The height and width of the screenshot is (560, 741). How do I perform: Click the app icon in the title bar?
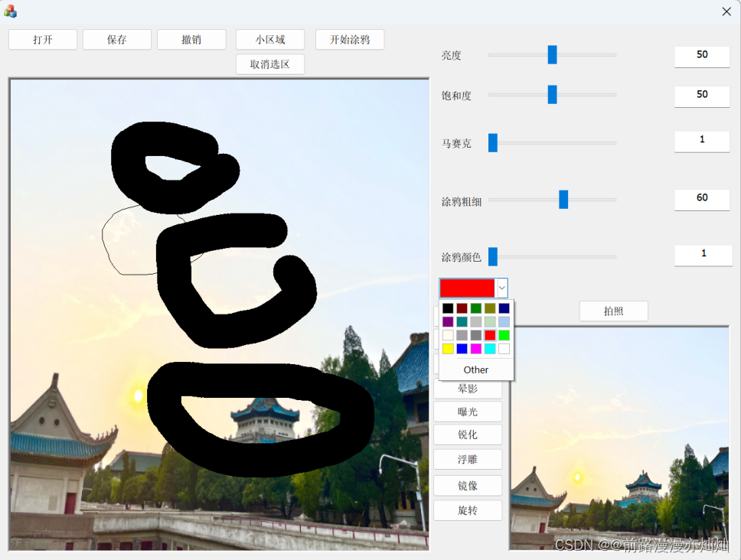11,11
